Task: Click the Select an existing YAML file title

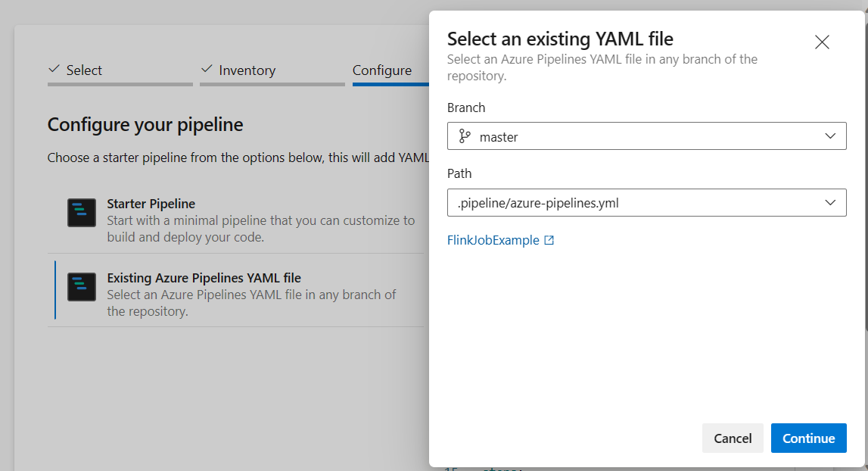Action: (560, 39)
